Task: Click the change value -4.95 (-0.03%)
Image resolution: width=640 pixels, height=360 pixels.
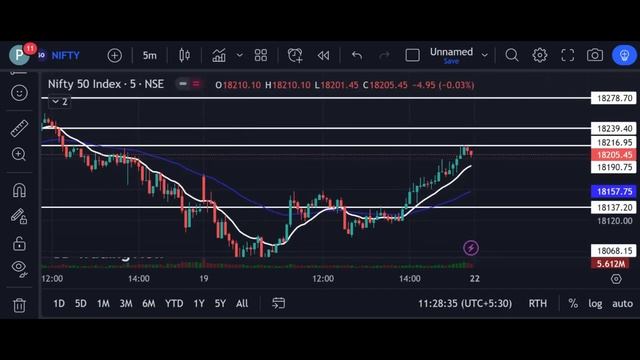Action: (x=443, y=85)
